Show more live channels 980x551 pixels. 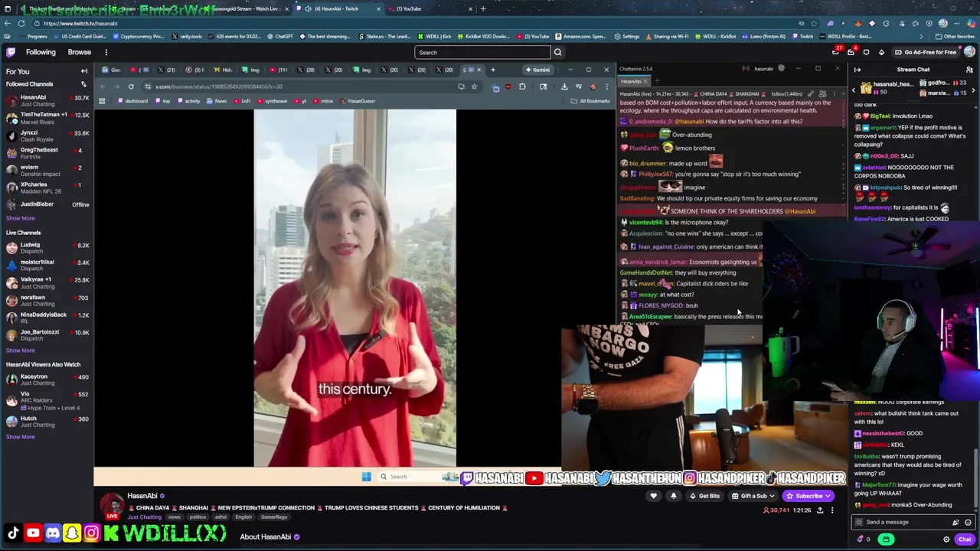pos(21,350)
